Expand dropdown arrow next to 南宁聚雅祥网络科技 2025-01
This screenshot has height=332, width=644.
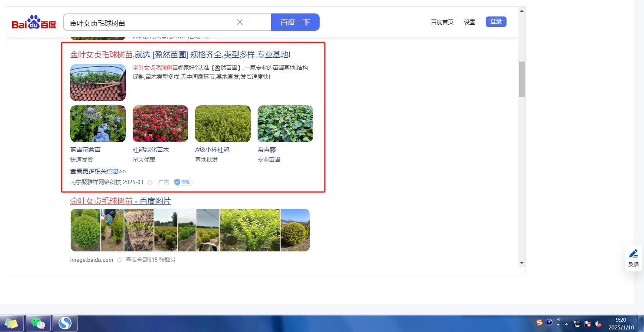pos(150,182)
